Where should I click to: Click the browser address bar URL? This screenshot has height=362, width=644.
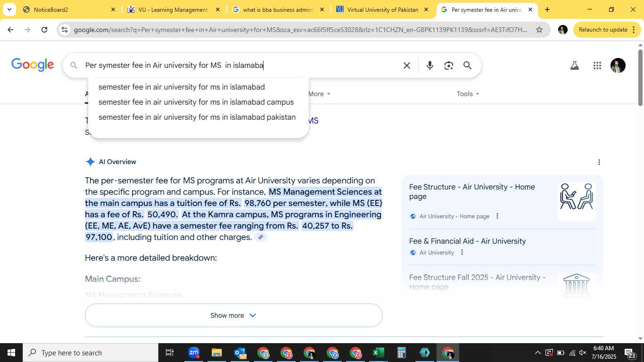tap(300, 30)
